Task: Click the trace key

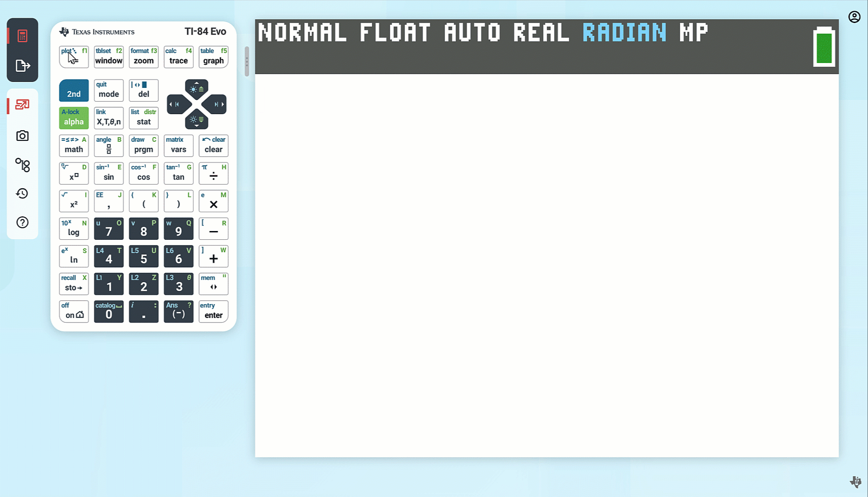Action: pos(179,57)
